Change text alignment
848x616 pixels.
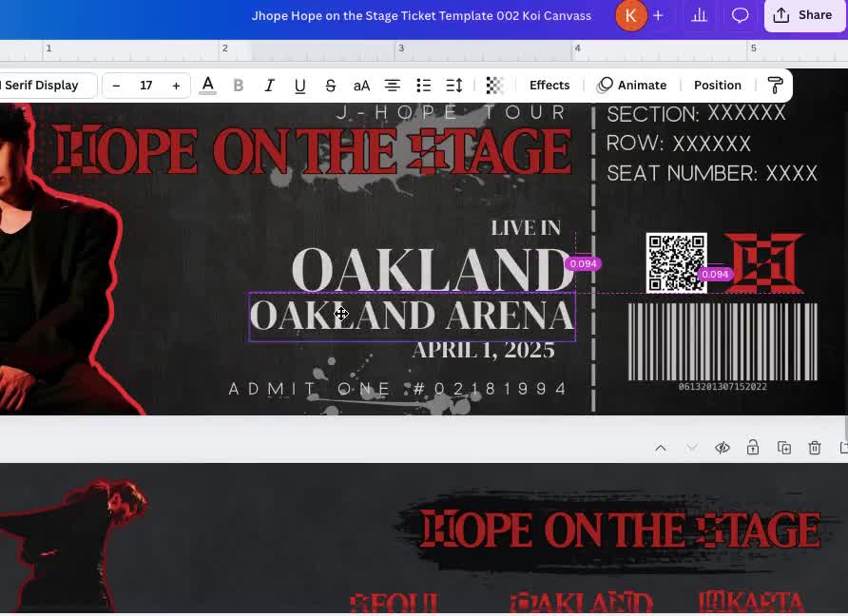[x=392, y=86]
